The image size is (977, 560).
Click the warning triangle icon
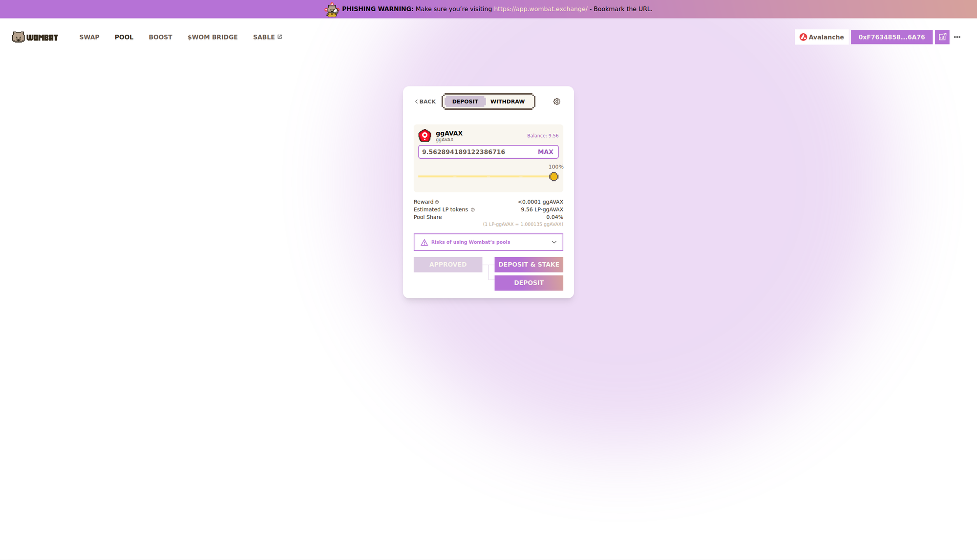click(424, 242)
